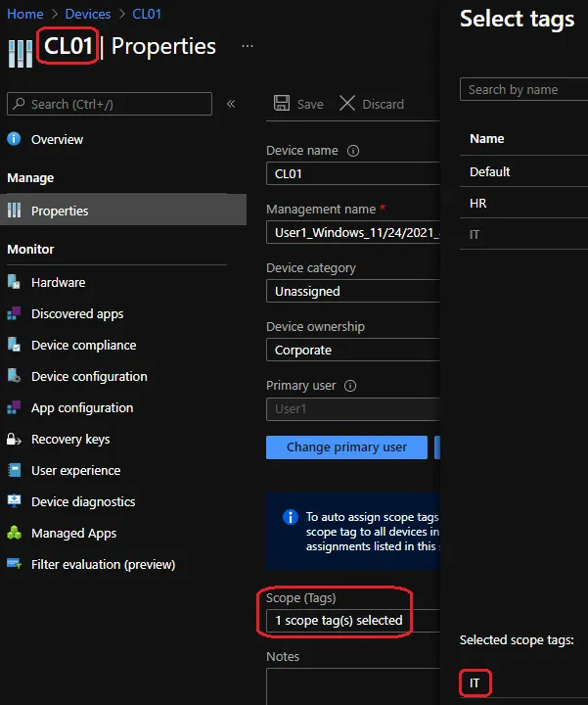Click the Discard button

point(372,104)
